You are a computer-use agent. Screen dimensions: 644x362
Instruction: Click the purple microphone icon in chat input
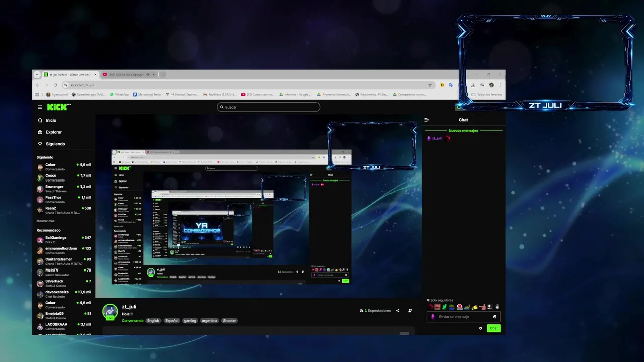coord(433,317)
